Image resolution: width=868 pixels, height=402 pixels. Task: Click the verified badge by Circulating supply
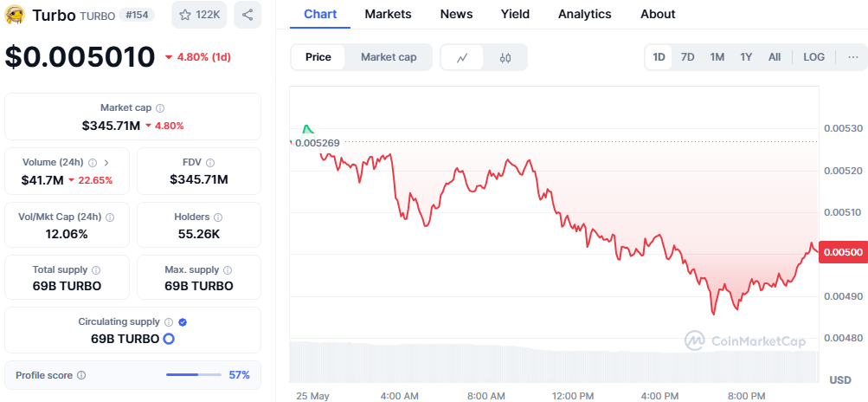183,321
